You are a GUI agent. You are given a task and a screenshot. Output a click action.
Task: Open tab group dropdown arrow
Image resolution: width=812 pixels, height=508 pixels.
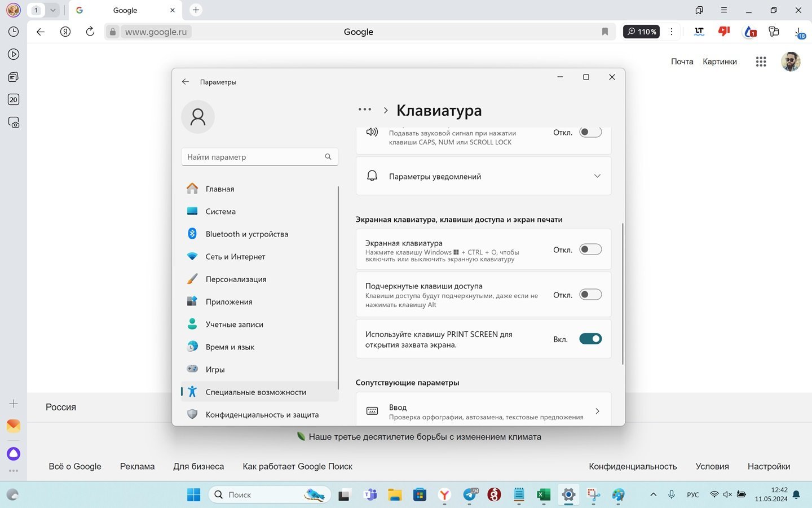click(x=52, y=10)
